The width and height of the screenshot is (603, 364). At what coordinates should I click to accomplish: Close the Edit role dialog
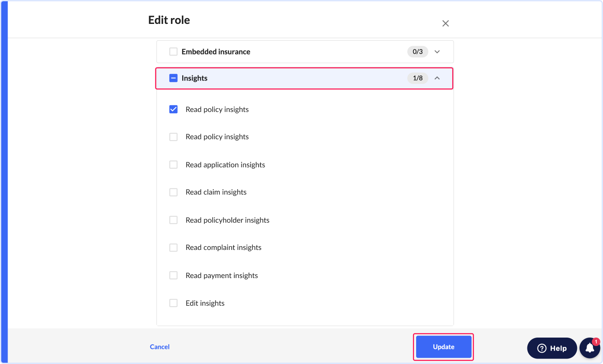[446, 23]
